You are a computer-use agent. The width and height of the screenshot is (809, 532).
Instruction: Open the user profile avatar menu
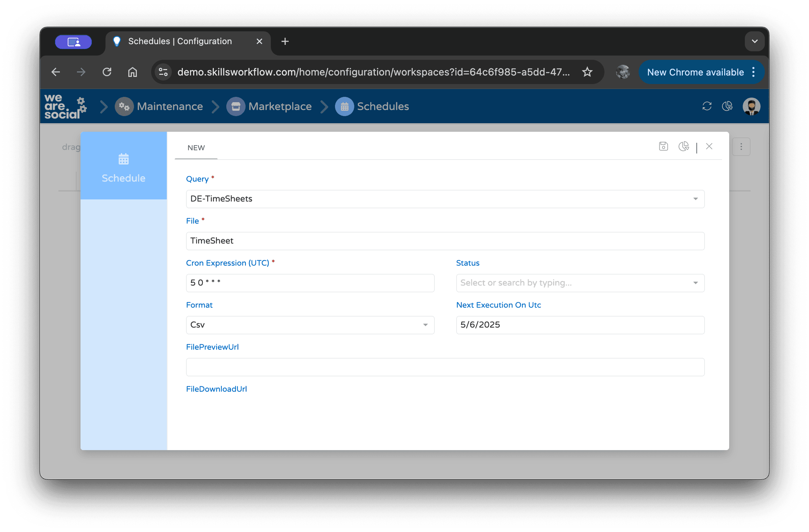tap(751, 106)
